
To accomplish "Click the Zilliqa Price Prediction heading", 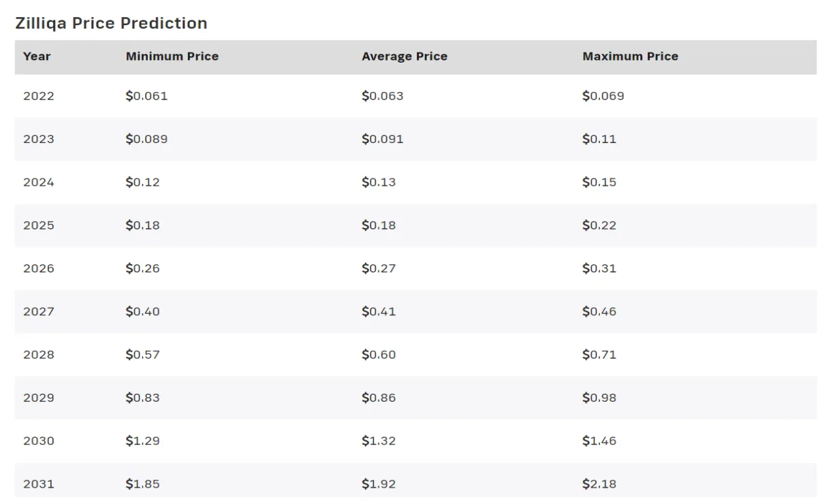I will pyautogui.click(x=111, y=23).
